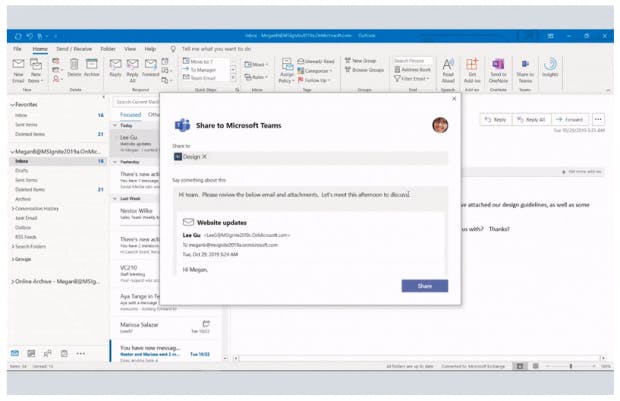620x401 pixels.
Task: Click Say something about this message box
Action: (x=310, y=199)
